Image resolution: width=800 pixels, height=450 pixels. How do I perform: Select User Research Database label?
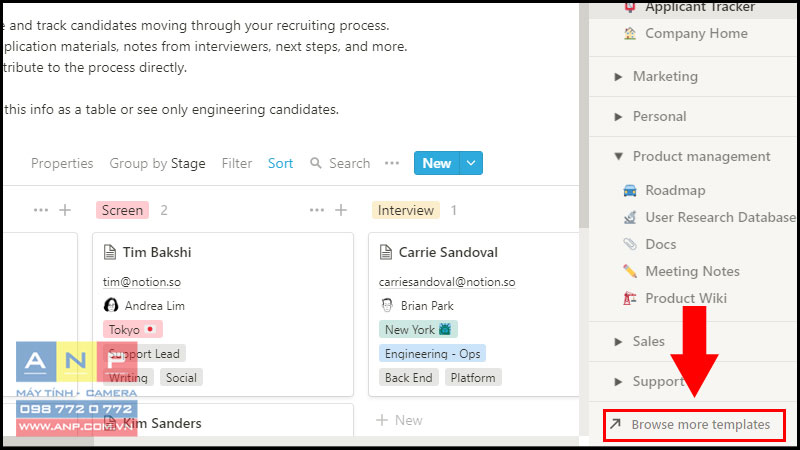720,217
